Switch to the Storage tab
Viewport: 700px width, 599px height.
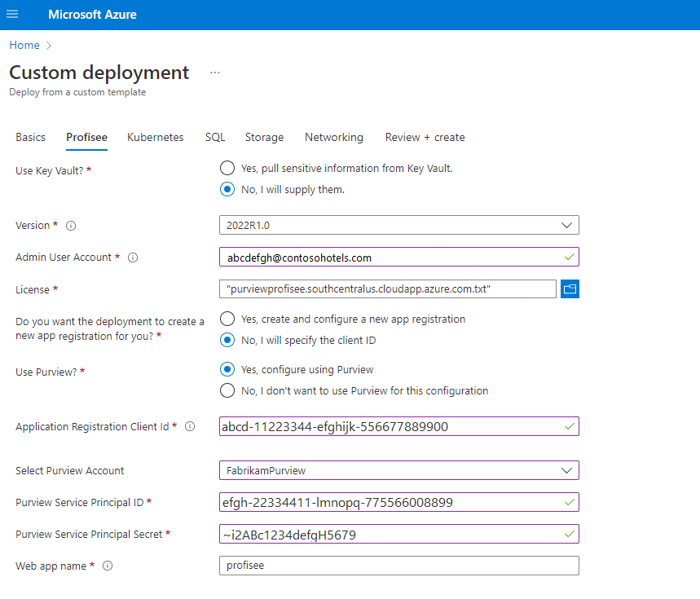point(264,138)
